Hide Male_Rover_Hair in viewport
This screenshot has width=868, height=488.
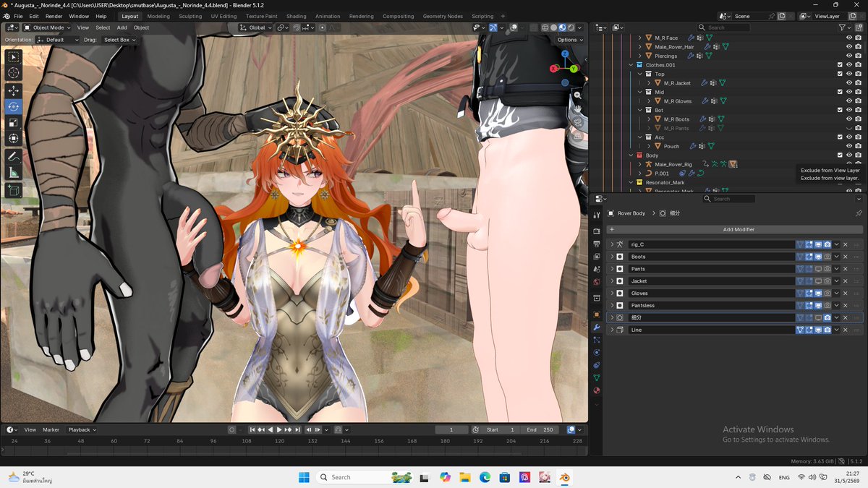tap(849, 47)
